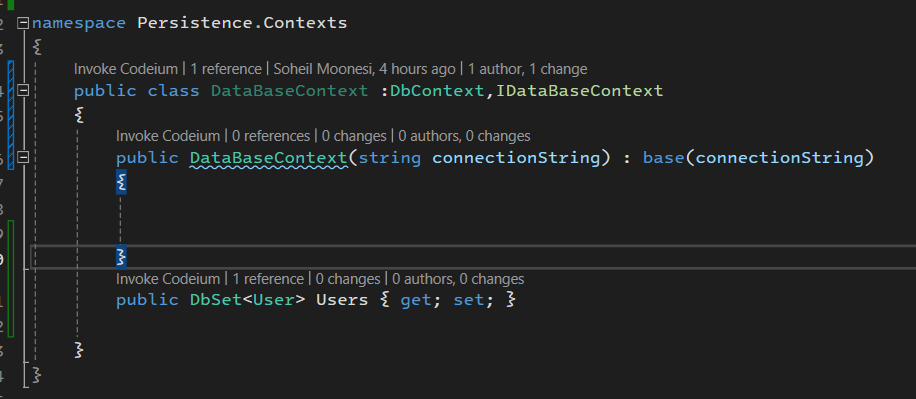The image size is (916, 399).
Task: Click the User type inside DbSet
Action: click(x=273, y=300)
